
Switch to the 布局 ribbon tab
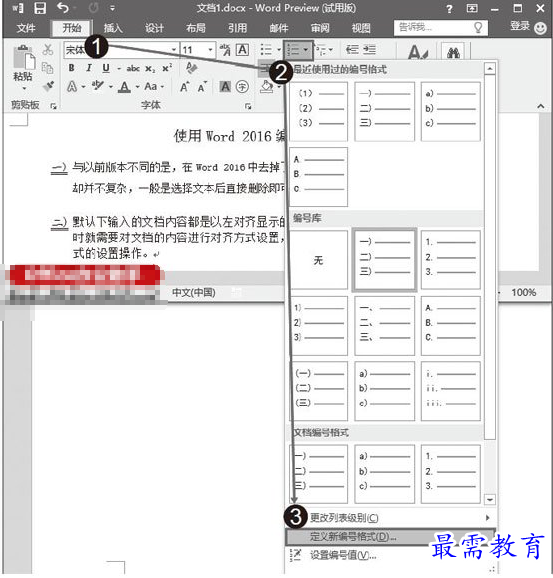pyautogui.click(x=195, y=28)
